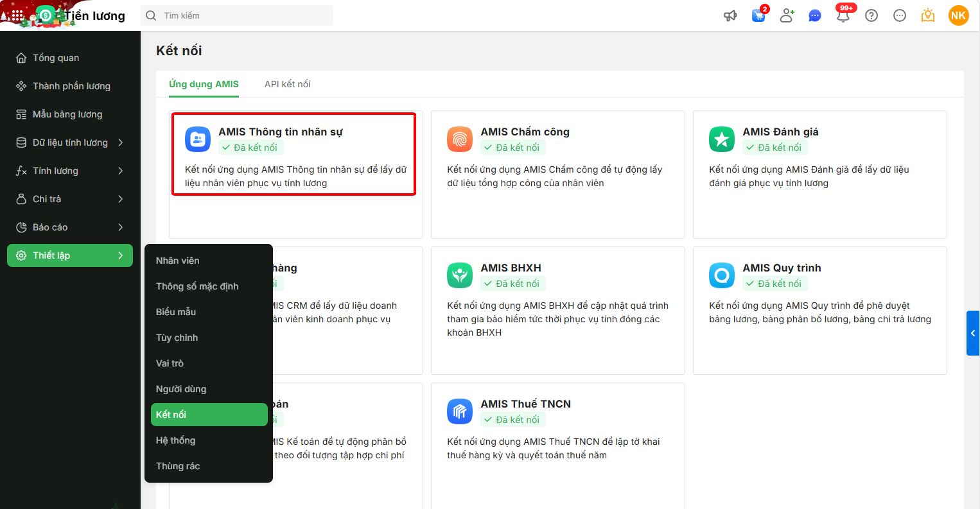Click the Tiền lương app logo
980x509 pixels.
click(x=46, y=15)
